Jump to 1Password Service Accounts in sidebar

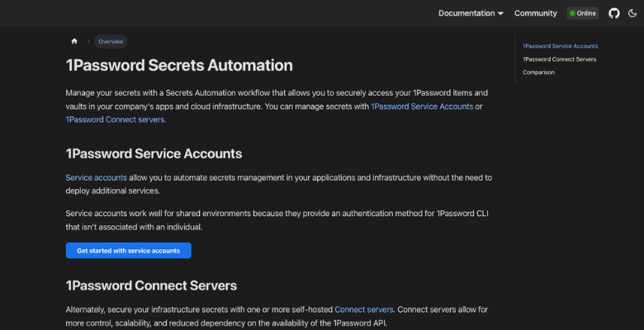(x=561, y=46)
